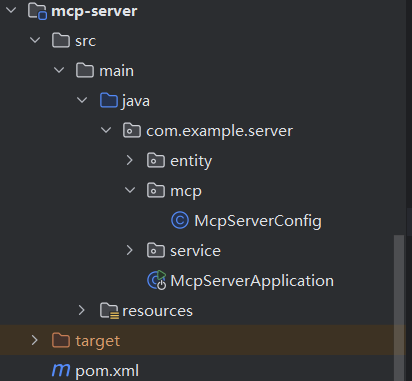
Task: Select the target label
Action: point(98,341)
